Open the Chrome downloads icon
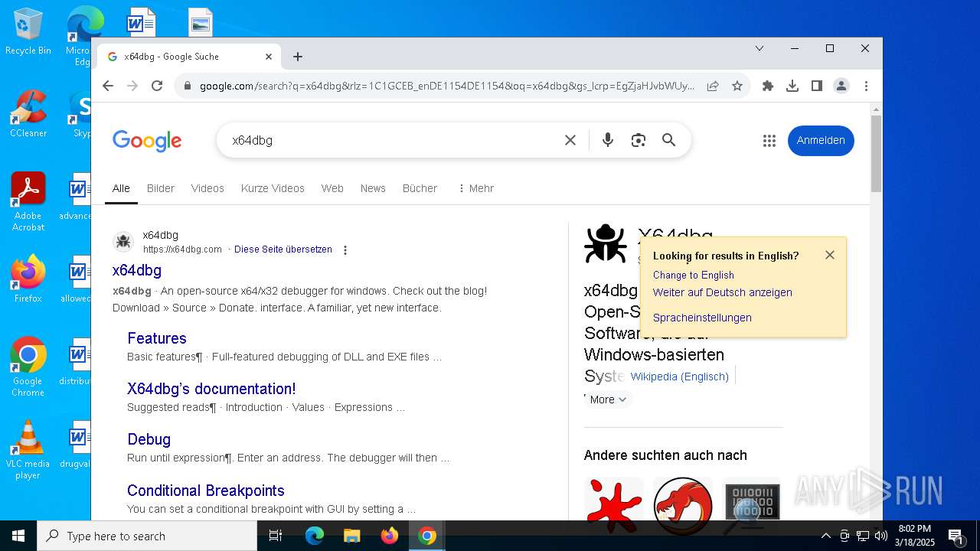Screen dimensions: 980x551 [x=792, y=86]
